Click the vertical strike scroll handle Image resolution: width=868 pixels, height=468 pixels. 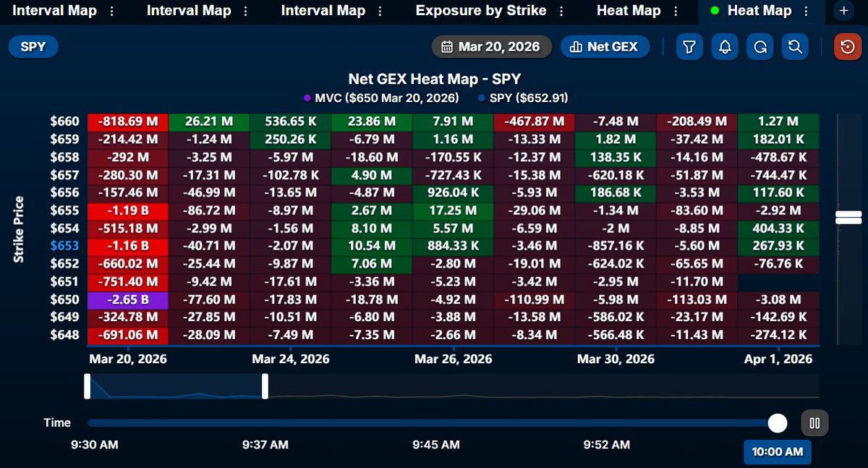[x=848, y=217]
